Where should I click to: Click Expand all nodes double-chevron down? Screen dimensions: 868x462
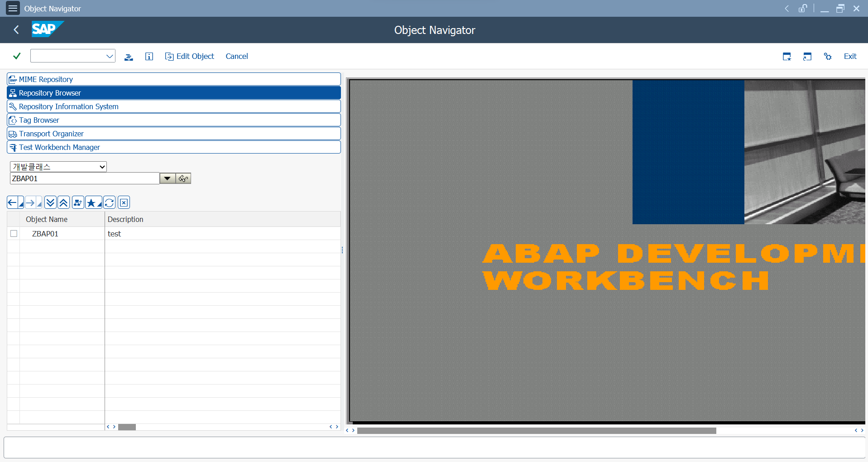click(x=50, y=202)
